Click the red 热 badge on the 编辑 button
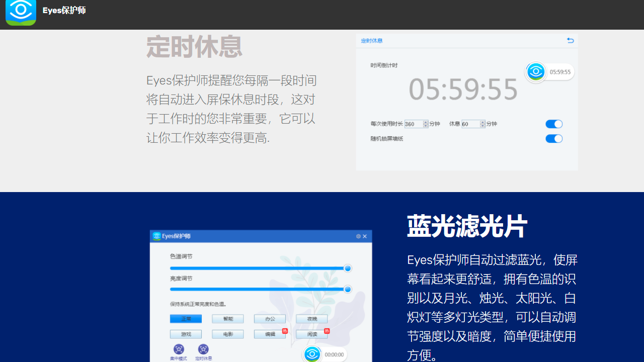Image resolution: width=644 pixels, height=362 pixels. (x=285, y=330)
